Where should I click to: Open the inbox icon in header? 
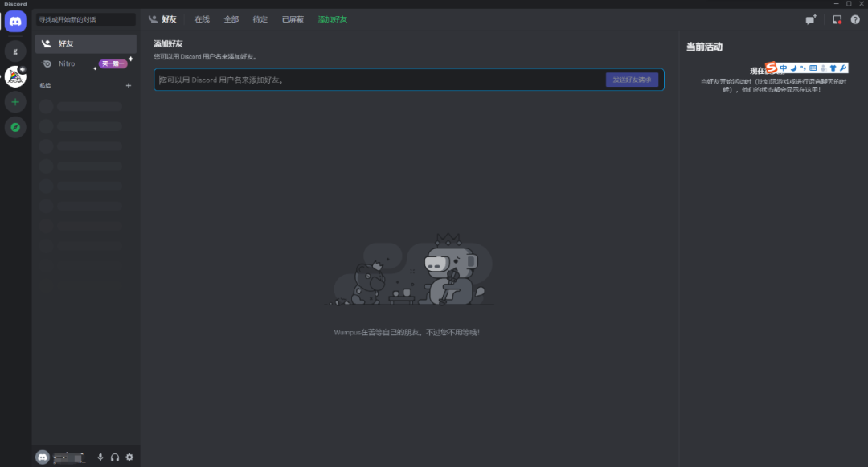pos(837,19)
